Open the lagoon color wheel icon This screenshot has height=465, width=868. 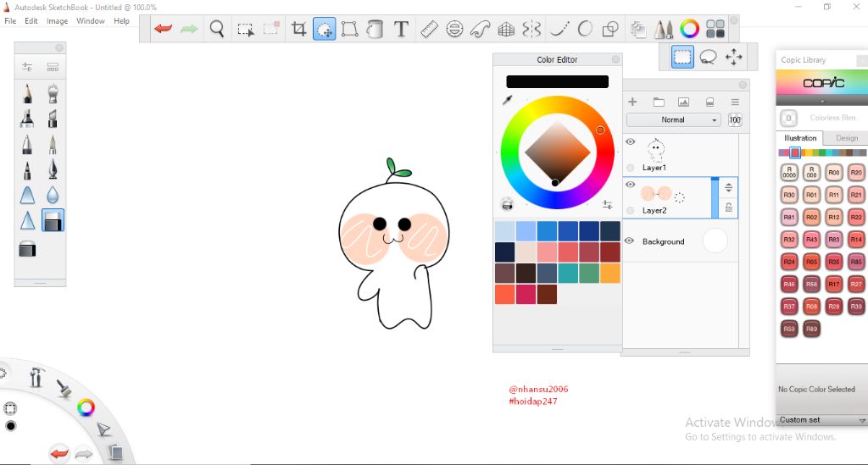click(x=86, y=408)
